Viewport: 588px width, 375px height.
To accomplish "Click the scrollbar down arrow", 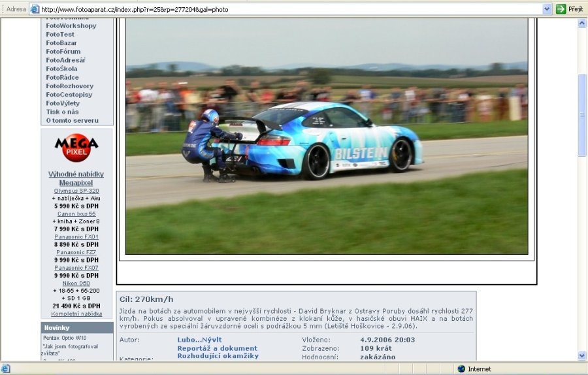I will tap(582, 355).
